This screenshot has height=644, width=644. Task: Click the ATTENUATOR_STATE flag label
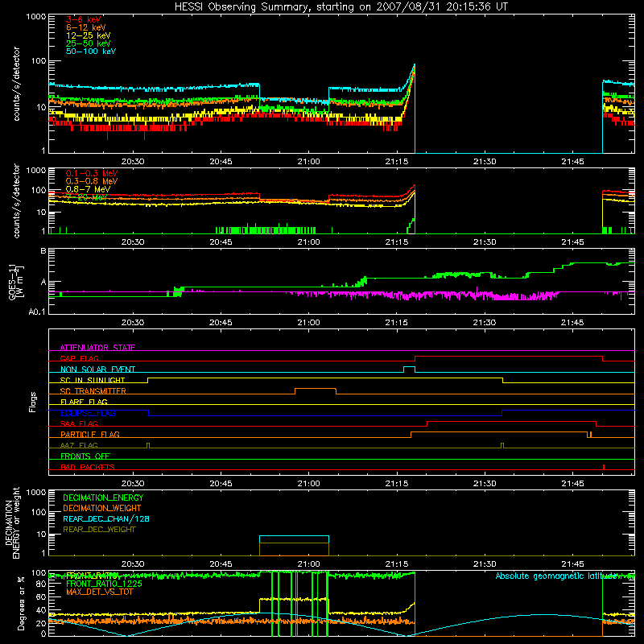97,348
